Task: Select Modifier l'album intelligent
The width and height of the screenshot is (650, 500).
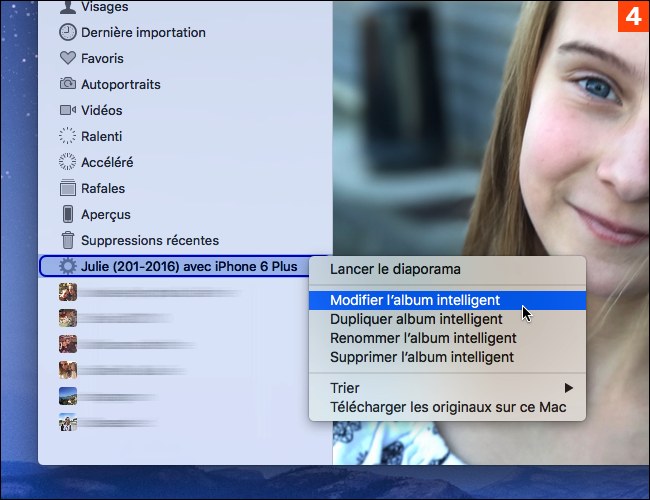Action: pyautogui.click(x=415, y=300)
